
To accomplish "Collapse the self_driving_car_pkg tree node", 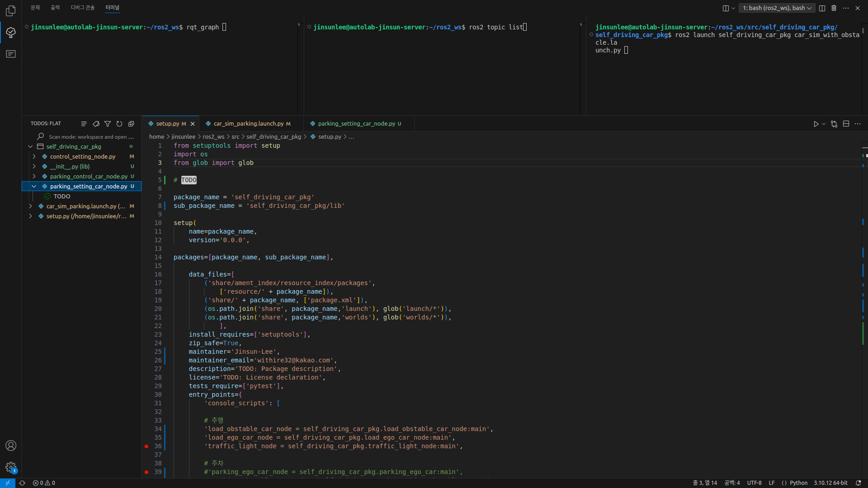I will (30, 147).
